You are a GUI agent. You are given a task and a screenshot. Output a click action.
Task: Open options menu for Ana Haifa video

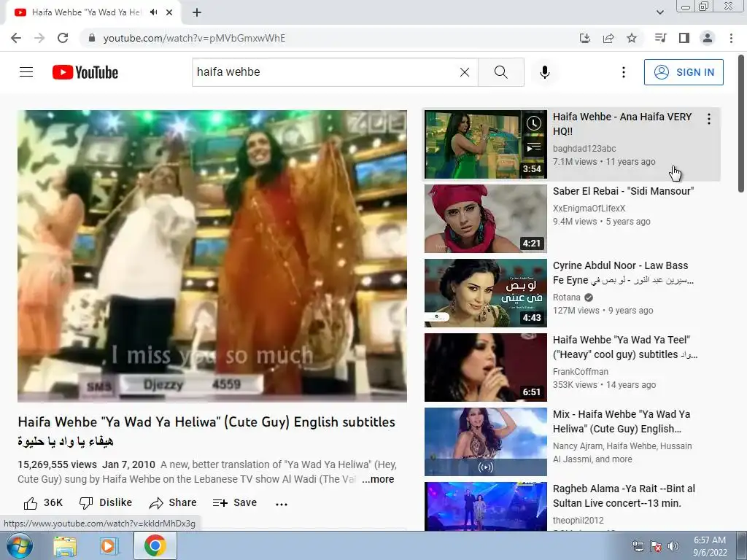tap(709, 119)
